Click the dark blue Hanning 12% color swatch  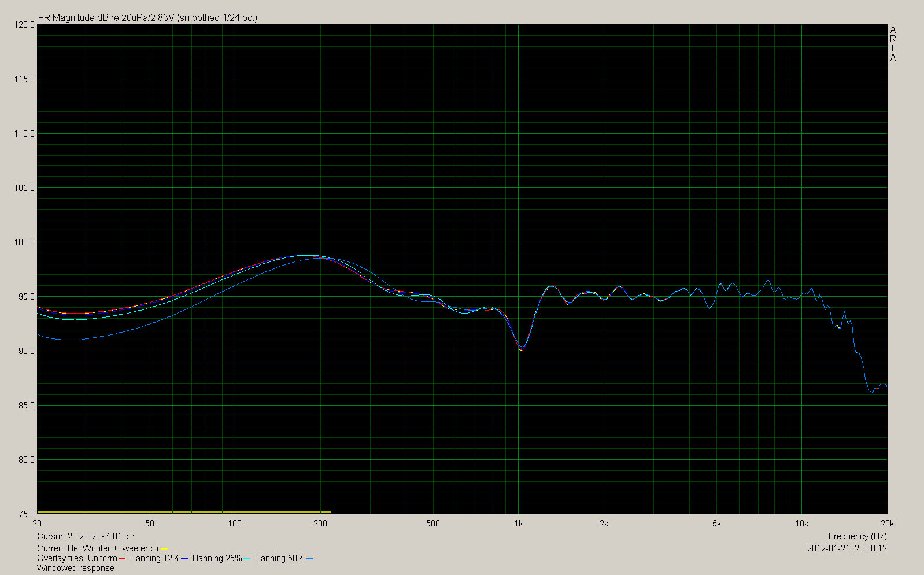click(184, 559)
